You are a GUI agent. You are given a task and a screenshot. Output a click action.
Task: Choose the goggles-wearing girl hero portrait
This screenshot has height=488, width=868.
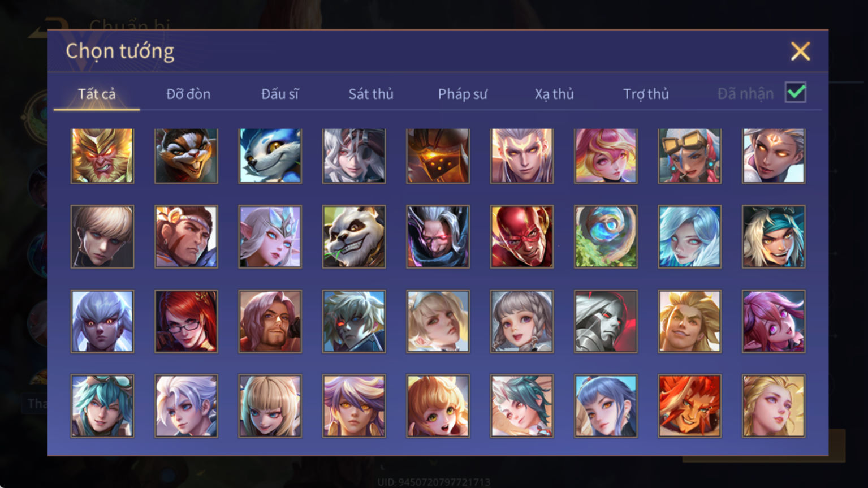pos(690,156)
